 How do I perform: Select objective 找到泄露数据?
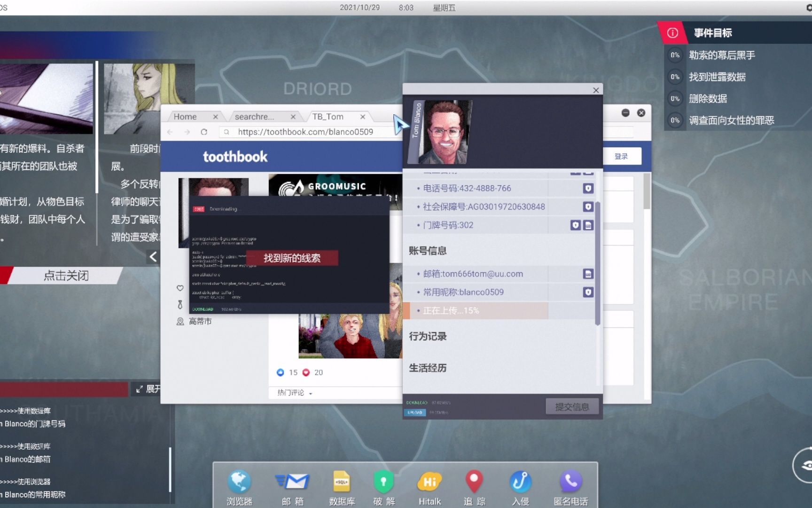(x=718, y=77)
